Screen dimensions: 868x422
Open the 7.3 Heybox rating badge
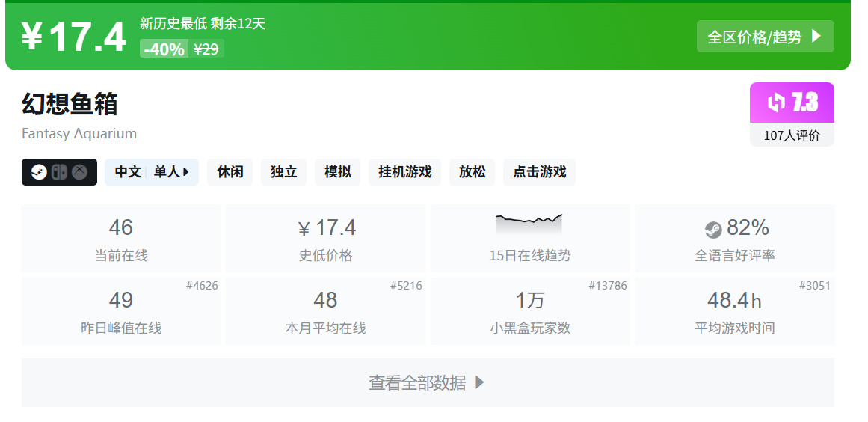point(792,103)
